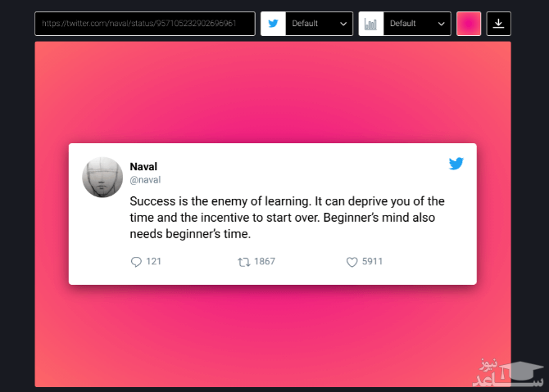Open the Twitter theme Default dropdown
The height and width of the screenshot is (392, 549).
click(x=319, y=24)
